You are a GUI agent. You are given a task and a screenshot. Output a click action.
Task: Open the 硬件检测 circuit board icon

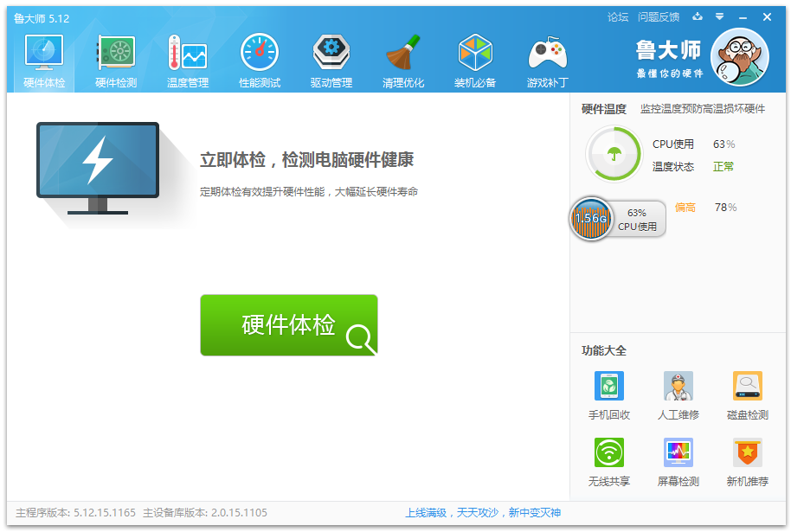[116, 52]
